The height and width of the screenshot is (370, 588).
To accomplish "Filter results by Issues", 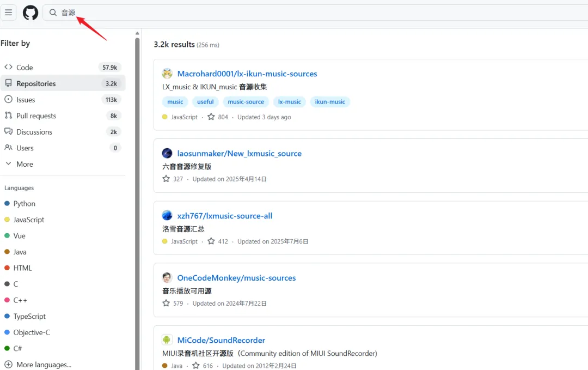I will pos(63,100).
